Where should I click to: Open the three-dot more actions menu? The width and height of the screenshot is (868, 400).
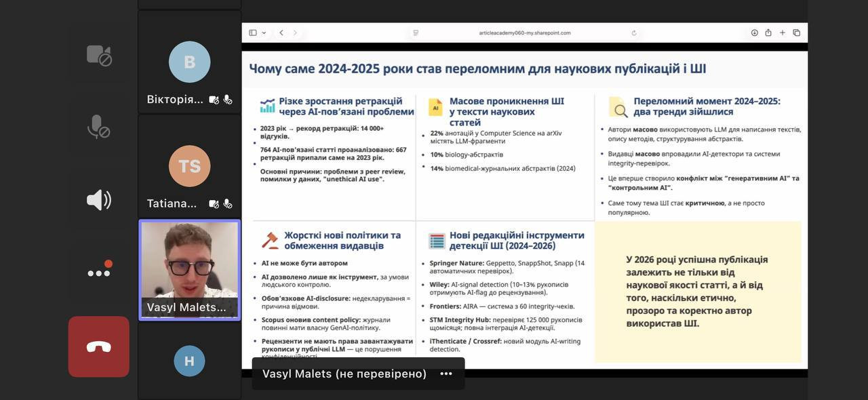point(99,272)
